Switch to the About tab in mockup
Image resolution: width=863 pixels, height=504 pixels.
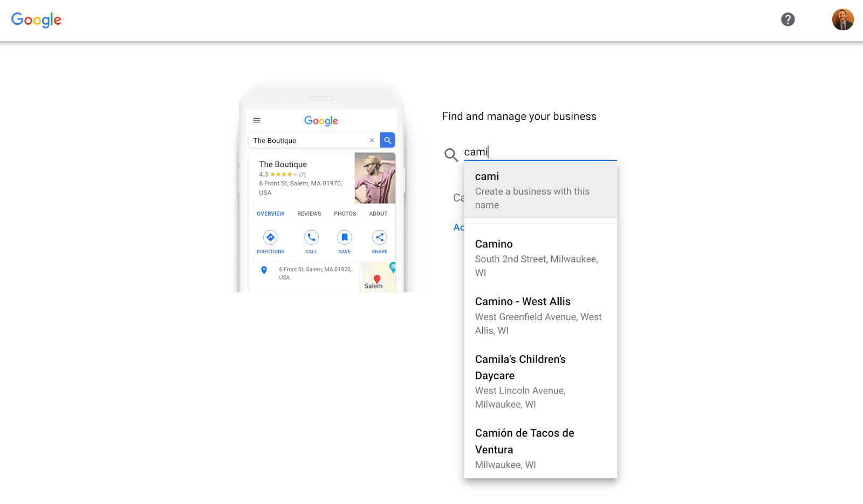click(378, 213)
